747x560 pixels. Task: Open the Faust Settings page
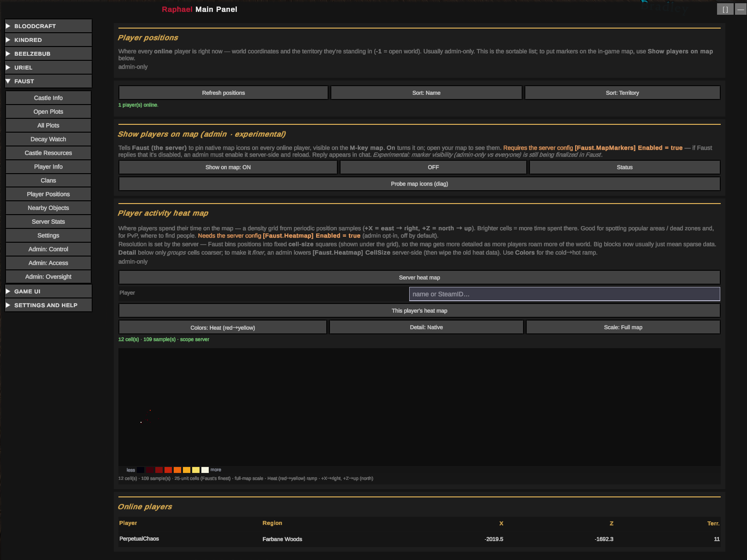coord(48,235)
